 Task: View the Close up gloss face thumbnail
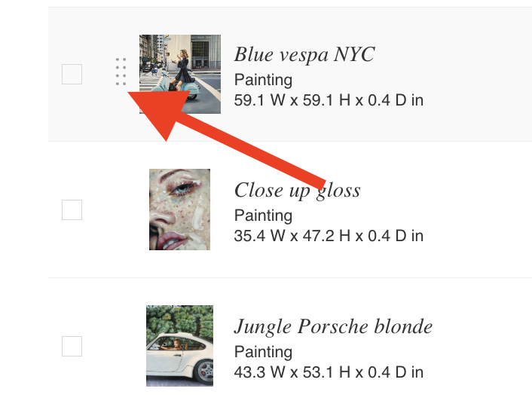(180, 210)
